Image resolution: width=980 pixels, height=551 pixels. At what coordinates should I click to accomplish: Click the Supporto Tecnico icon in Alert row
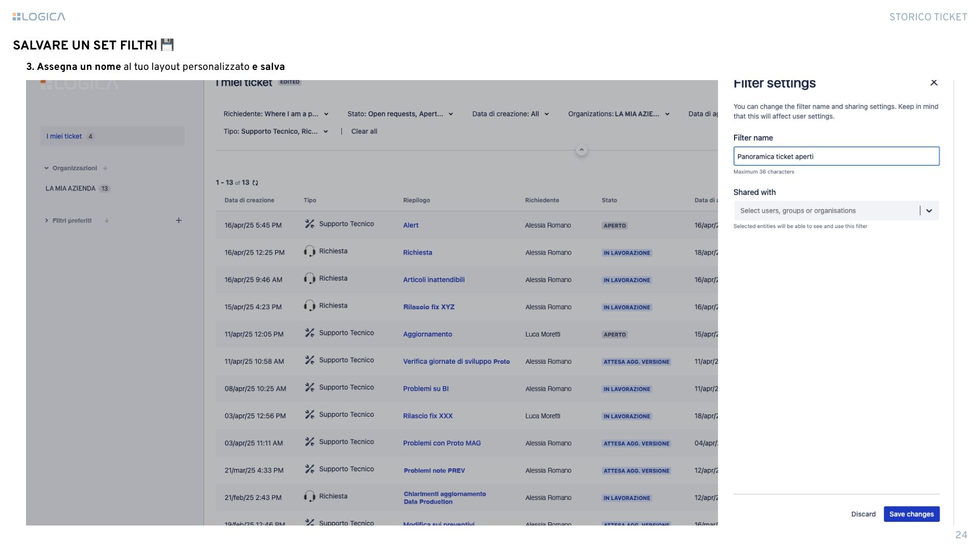(x=309, y=224)
